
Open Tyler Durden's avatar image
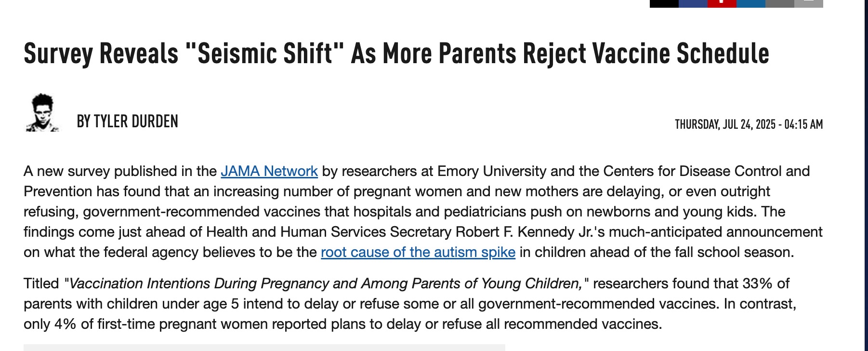click(42, 113)
